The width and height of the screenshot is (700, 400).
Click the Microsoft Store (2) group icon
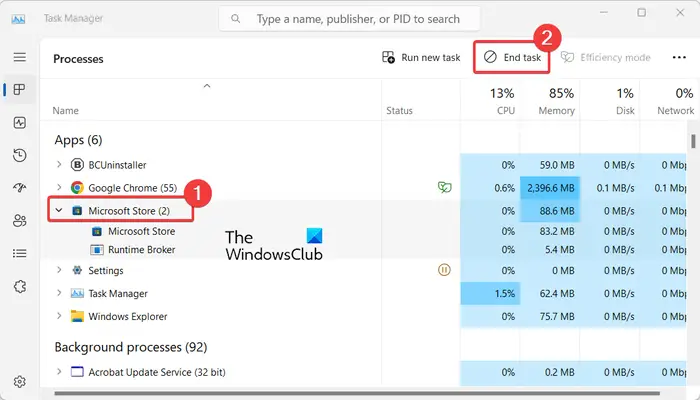pos(77,211)
